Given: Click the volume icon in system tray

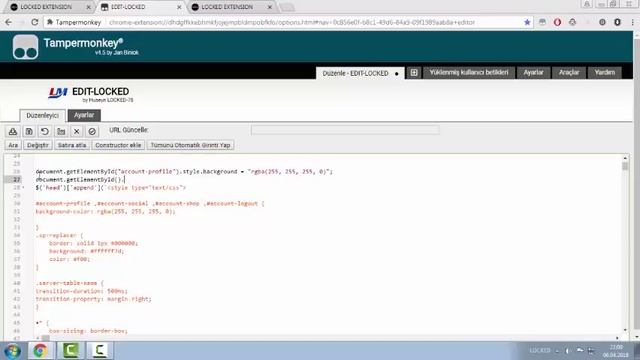Looking at the screenshot, I should click(x=568, y=351).
